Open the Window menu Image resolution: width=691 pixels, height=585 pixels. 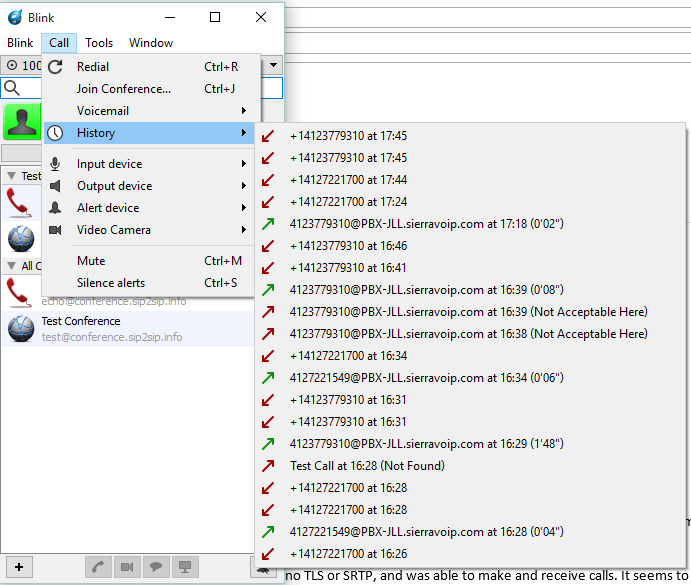point(151,43)
